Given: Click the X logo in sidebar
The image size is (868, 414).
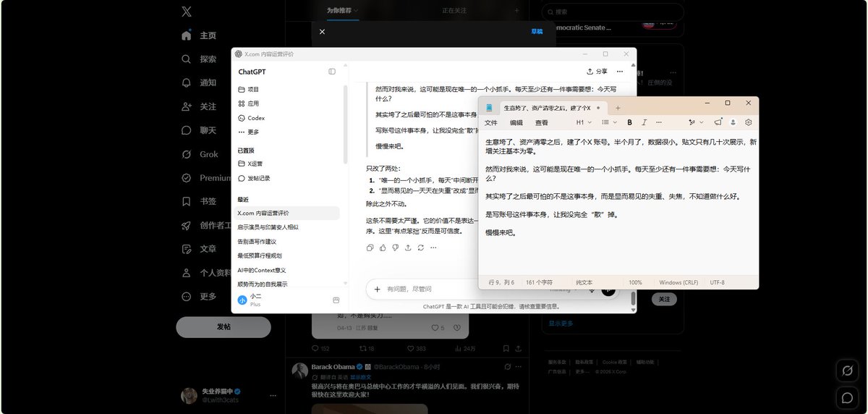Looking at the screenshot, I should [x=187, y=12].
